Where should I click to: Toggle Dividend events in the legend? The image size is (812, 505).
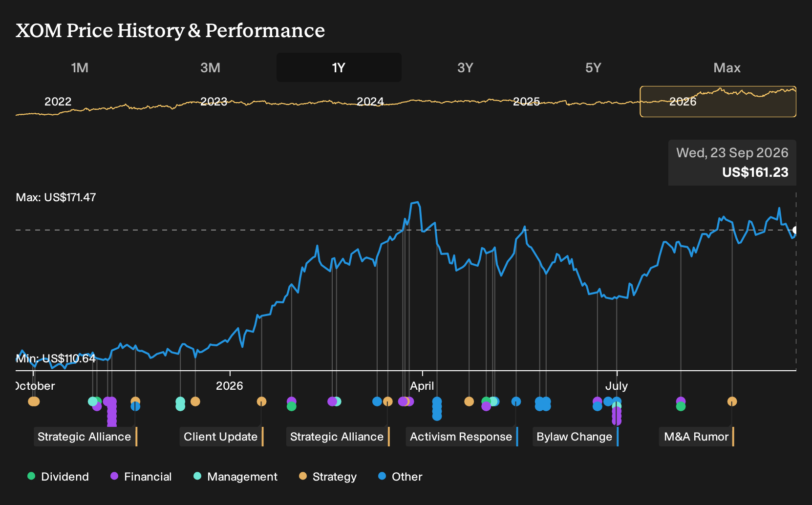point(58,477)
